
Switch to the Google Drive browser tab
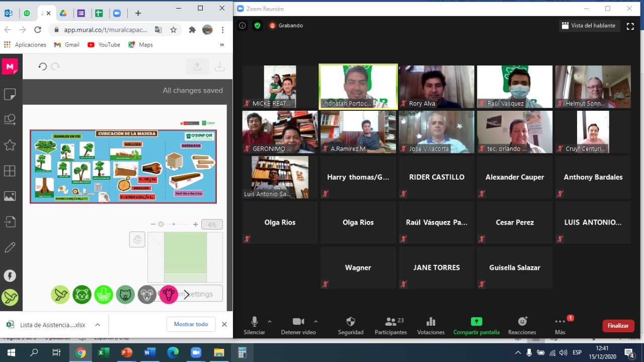pos(63,13)
